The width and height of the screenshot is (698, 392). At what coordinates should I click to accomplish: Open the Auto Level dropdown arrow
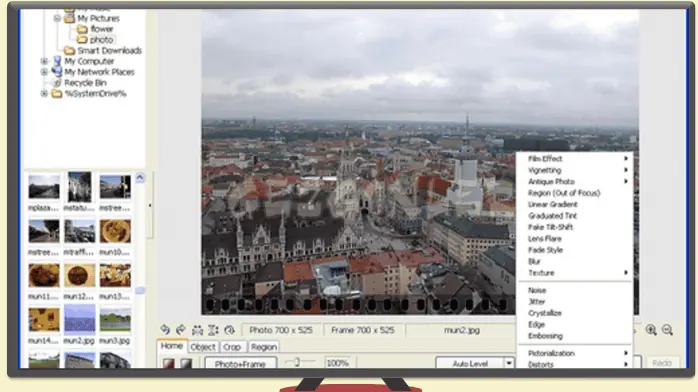(509, 363)
